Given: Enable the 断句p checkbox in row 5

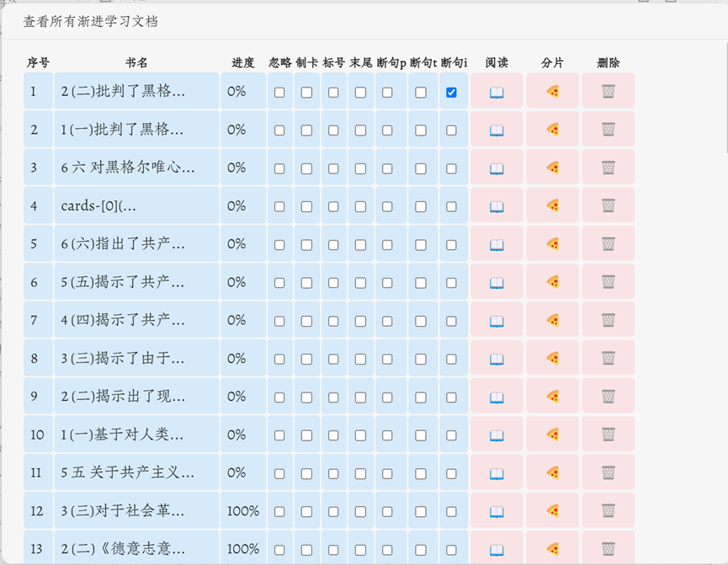Looking at the screenshot, I should (x=387, y=245).
